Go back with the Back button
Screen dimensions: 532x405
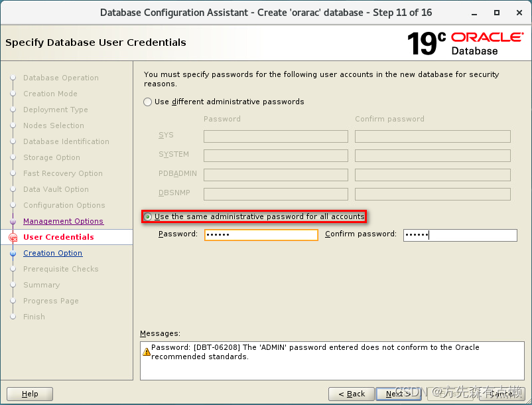coord(352,394)
